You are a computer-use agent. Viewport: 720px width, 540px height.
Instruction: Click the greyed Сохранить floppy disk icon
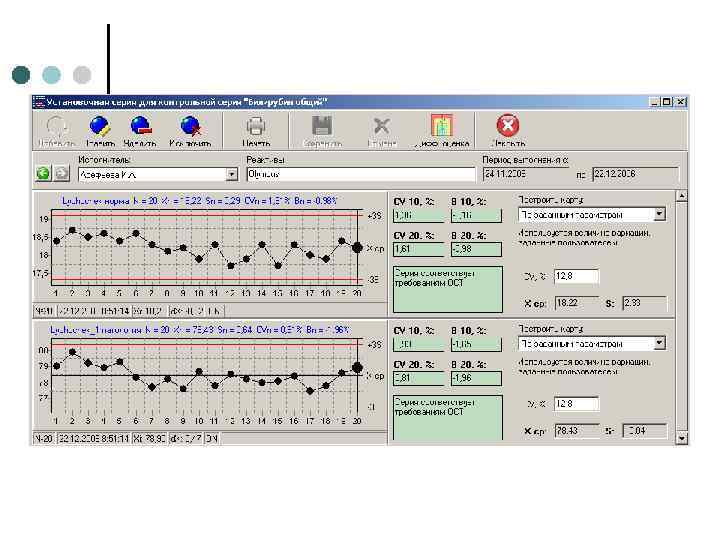coord(322,126)
